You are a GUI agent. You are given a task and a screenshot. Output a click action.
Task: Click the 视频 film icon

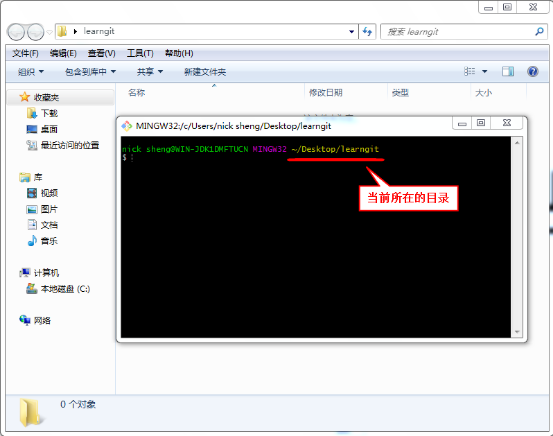[x=32, y=193]
